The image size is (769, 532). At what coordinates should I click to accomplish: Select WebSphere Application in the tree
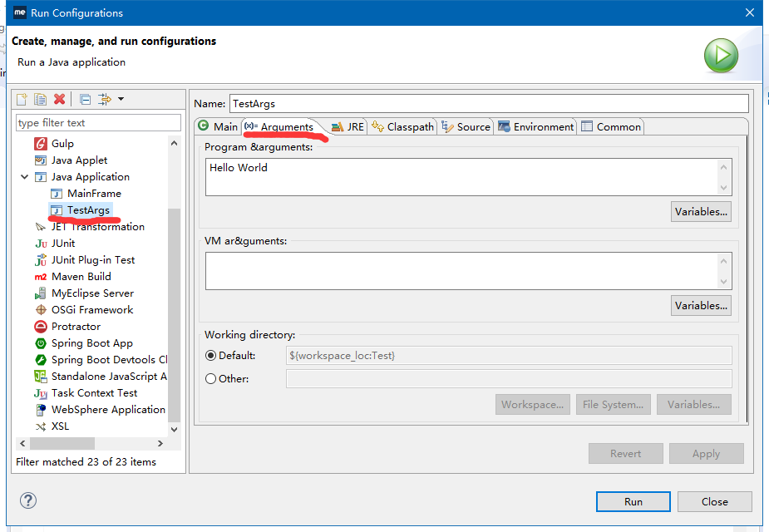tap(108, 410)
